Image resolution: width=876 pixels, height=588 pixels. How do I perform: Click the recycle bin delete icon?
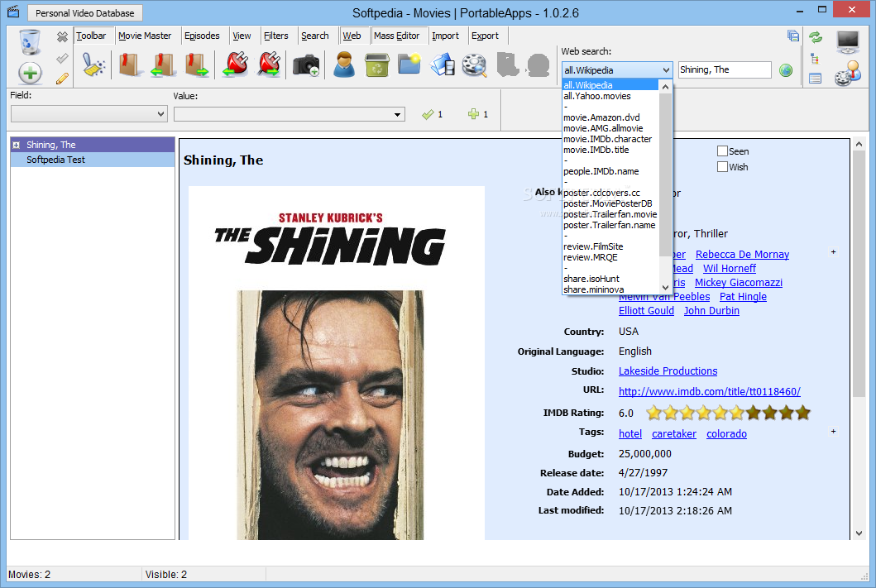point(30,42)
